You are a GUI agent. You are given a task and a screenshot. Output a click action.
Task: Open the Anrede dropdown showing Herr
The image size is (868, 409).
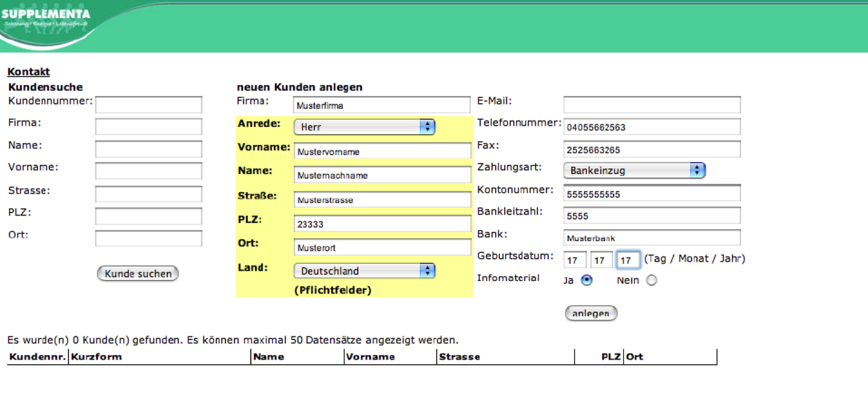click(364, 127)
